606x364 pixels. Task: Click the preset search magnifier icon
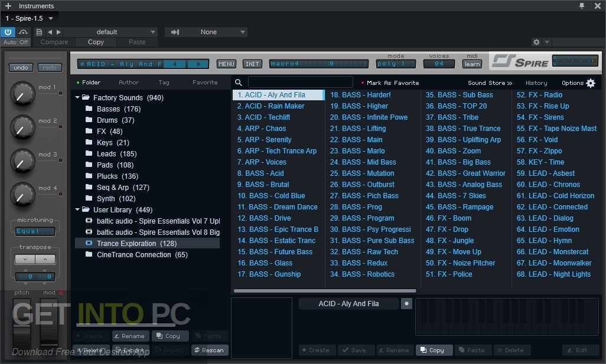point(239,83)
